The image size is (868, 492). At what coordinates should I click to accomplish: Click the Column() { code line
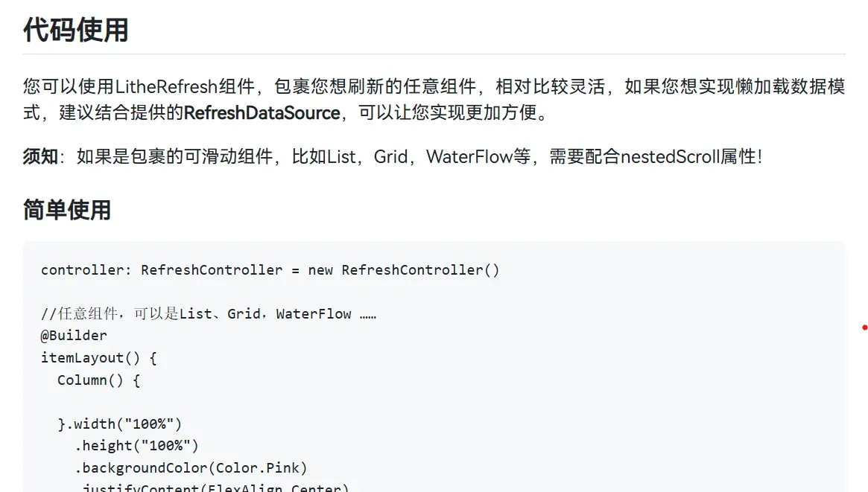99,380
